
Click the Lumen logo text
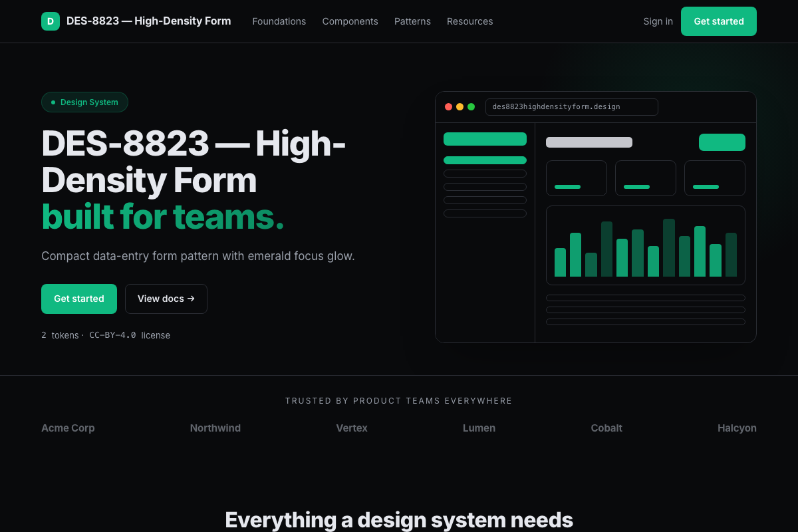click(x=479, y=428)
